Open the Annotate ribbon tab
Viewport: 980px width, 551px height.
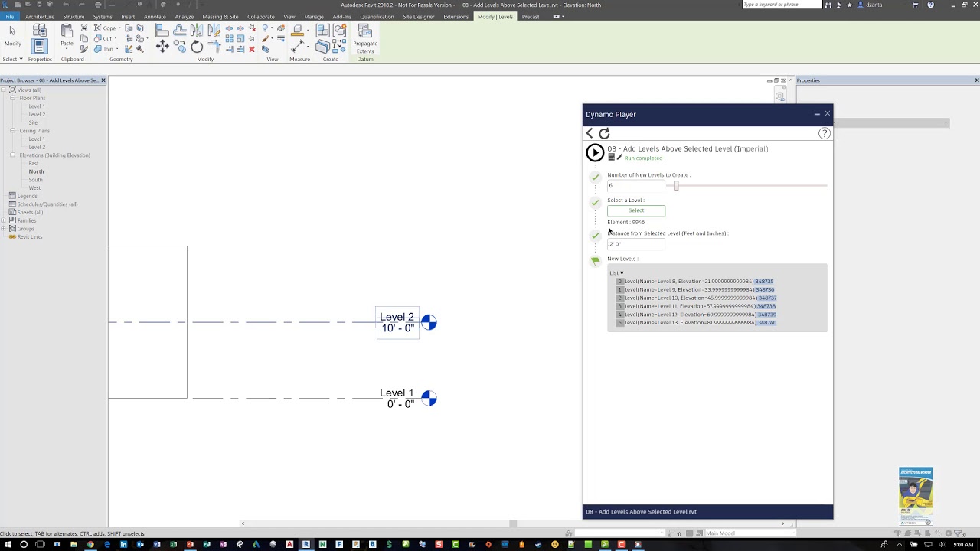155,16
